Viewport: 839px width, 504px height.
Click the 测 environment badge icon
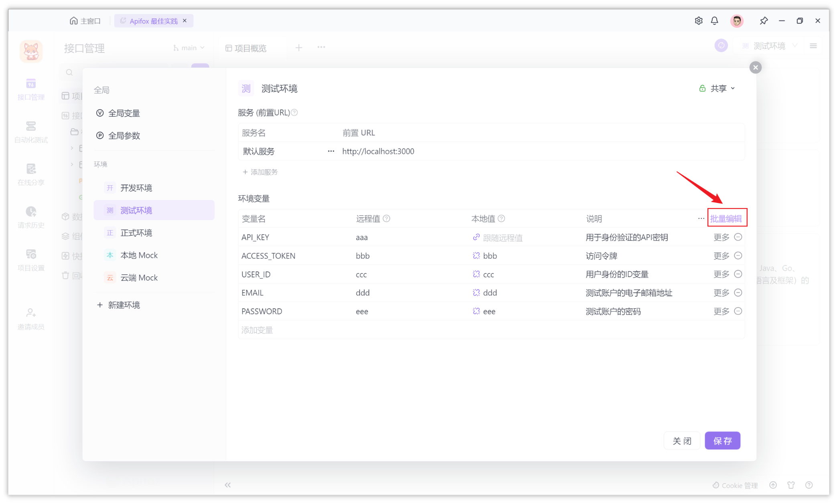[246, 89]
